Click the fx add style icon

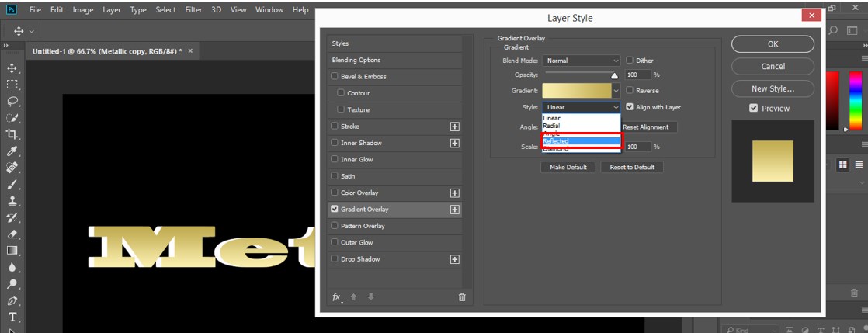pos(336,297)
